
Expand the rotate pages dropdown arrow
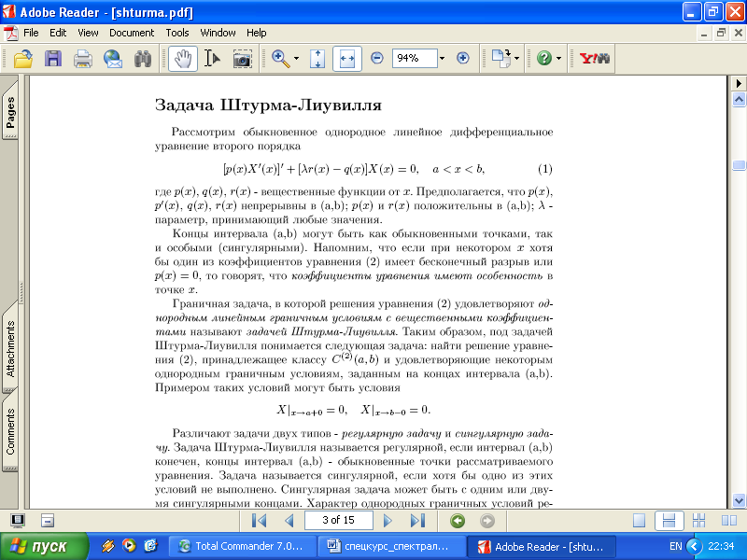517,59
